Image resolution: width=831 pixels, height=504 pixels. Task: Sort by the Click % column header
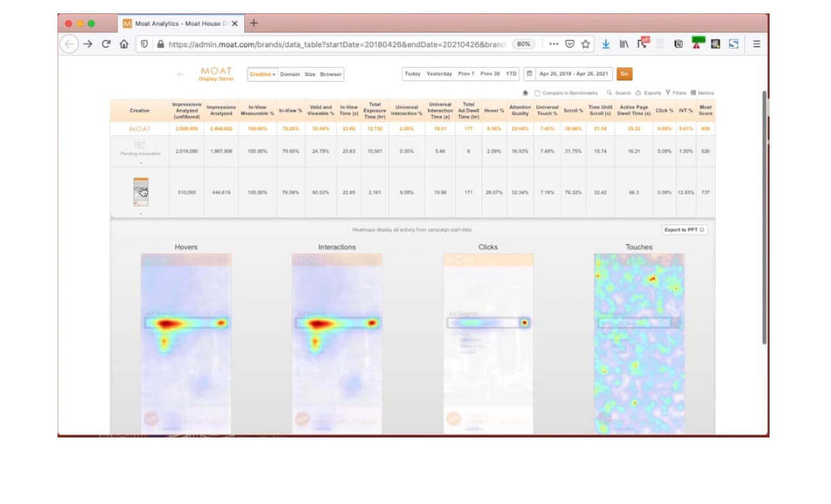(x=665, y=111)
